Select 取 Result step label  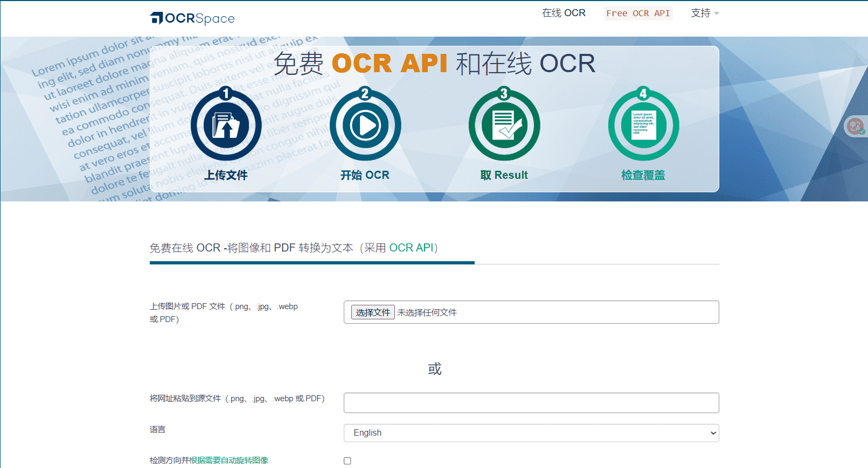point(504,175)
